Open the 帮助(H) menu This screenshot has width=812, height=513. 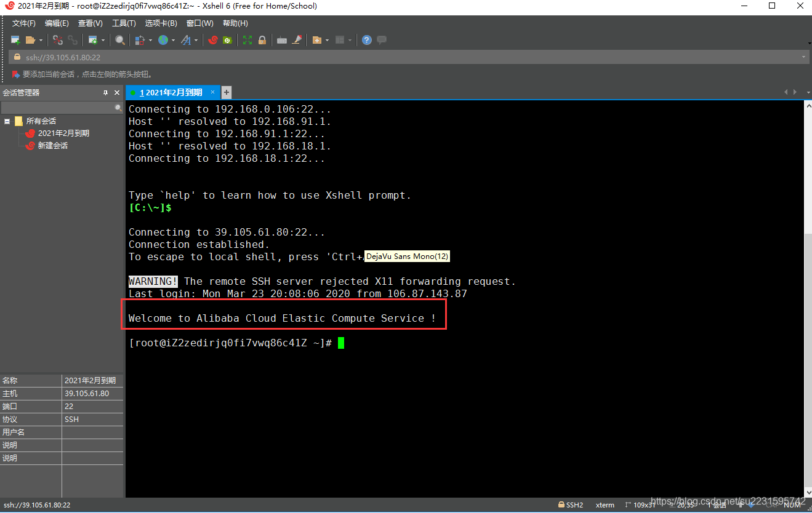[x=235, y=23]
